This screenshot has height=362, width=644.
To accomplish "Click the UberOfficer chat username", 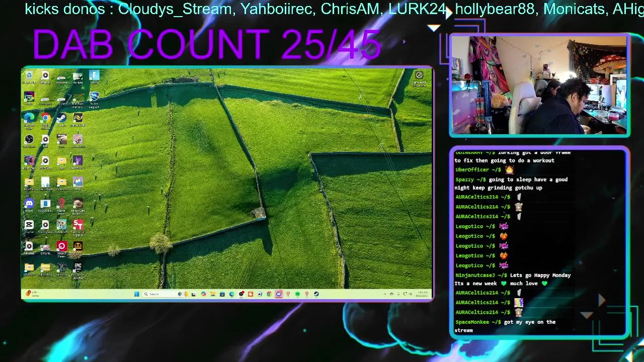I will [472, 170].
